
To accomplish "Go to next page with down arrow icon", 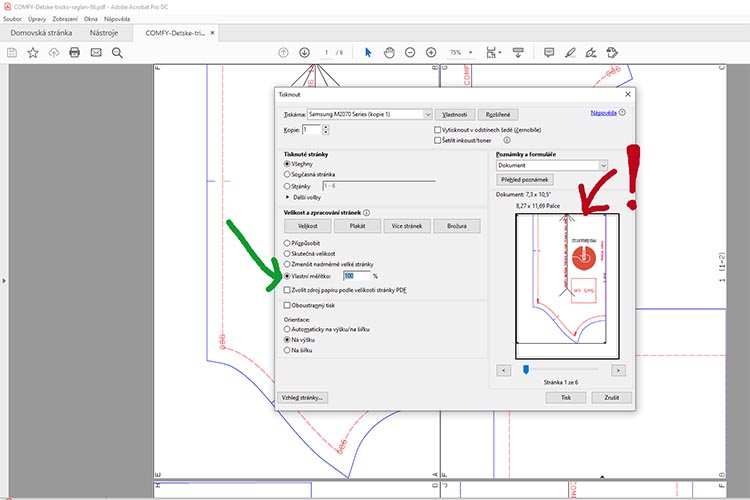I will [x=304, y=52].
